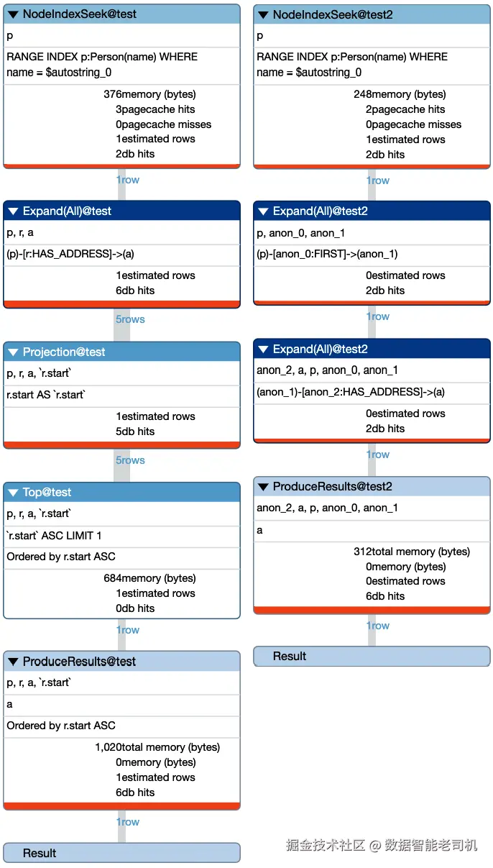493x868 pixels.
Task: Collapse the first Expand(All)@test2 triangle
Action: (263, 211)
